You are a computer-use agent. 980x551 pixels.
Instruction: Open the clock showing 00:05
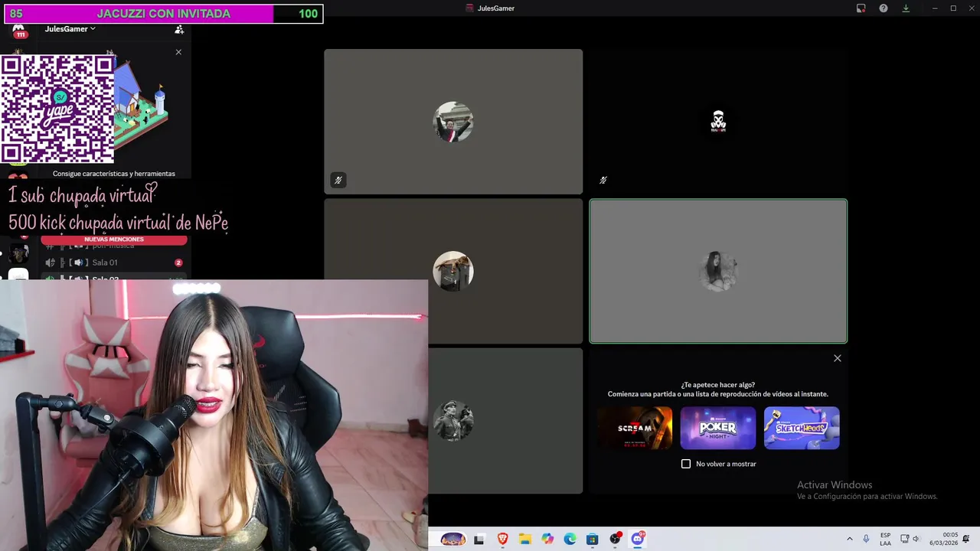[944, 540]
